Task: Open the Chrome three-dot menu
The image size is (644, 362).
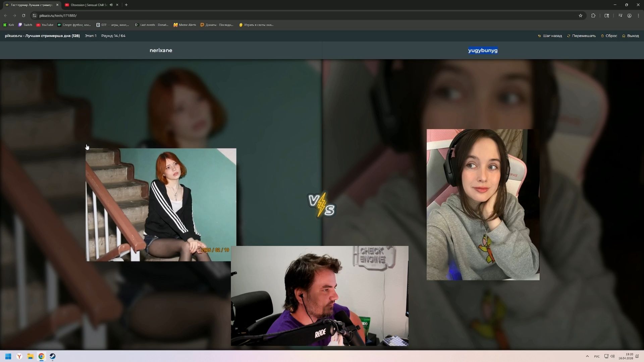Action: (638, 15)
